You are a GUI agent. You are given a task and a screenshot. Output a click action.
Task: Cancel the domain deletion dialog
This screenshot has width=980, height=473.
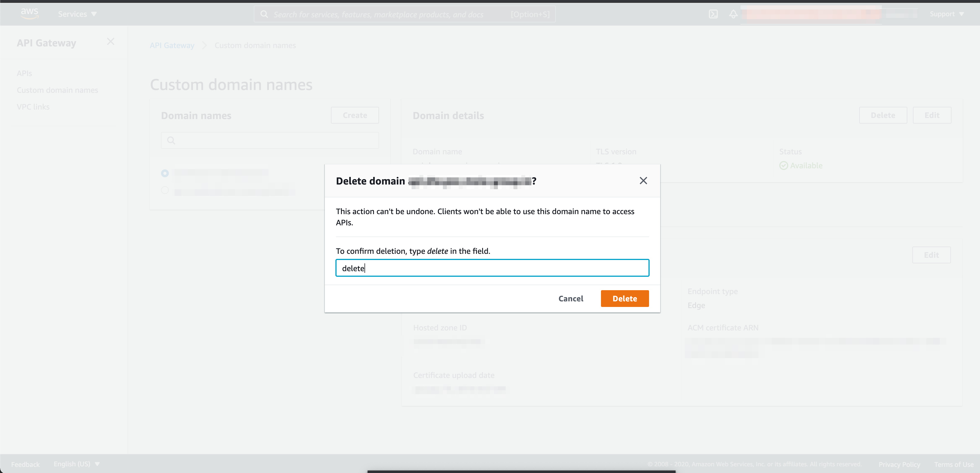pos(571,299)
